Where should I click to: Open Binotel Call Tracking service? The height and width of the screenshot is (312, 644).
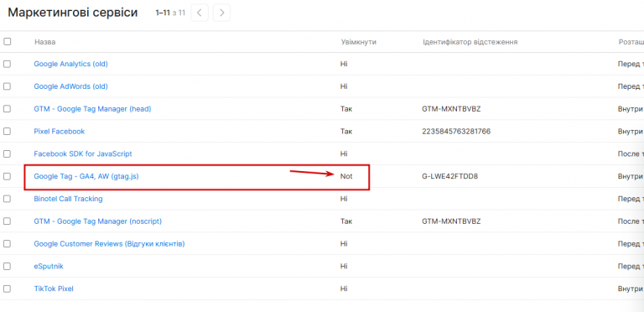point(68,199)
